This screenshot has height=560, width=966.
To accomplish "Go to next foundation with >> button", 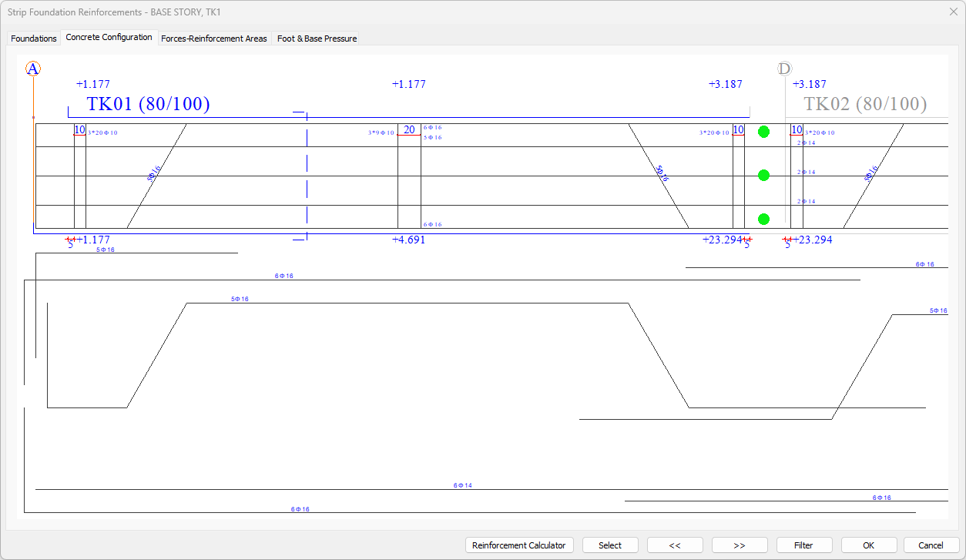I will coord(740,545).
